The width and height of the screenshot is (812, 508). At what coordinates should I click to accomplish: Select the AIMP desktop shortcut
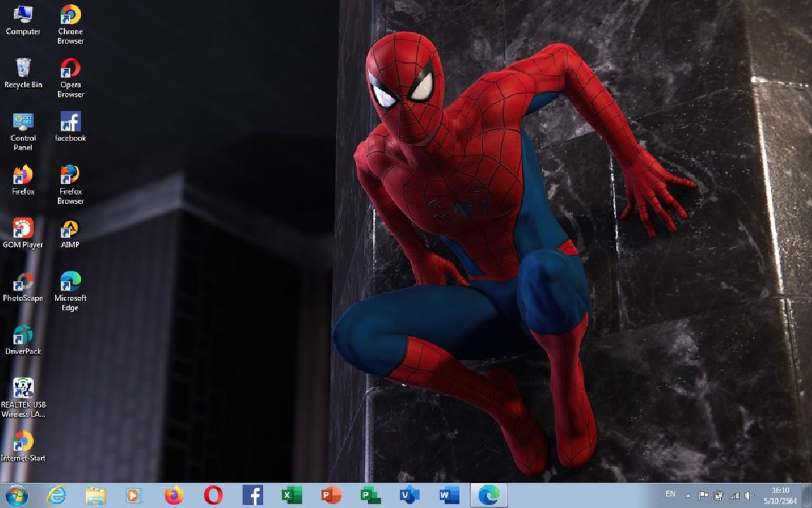(70, 234)
